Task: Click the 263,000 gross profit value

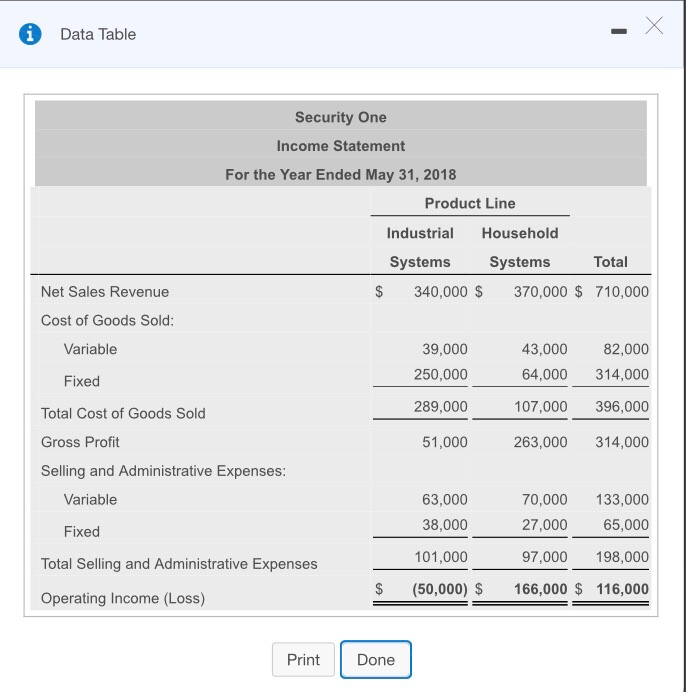Action: tap(540, 442)
